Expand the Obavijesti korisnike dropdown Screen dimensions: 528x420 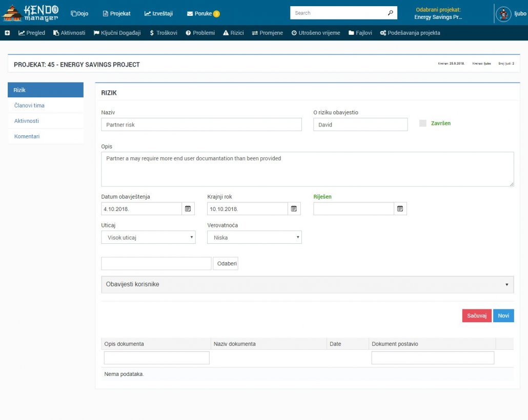pyautogui.click(x=308, y=284)
